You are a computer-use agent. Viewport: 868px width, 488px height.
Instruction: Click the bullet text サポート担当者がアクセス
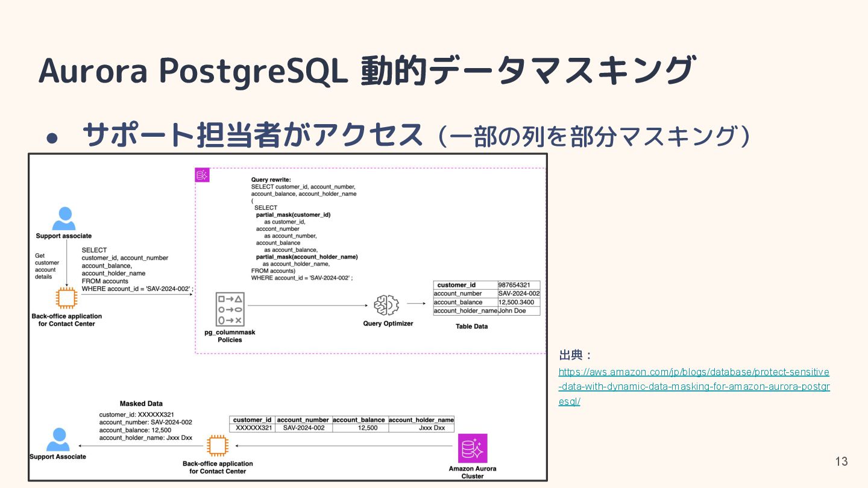click(x=253, y=135)
